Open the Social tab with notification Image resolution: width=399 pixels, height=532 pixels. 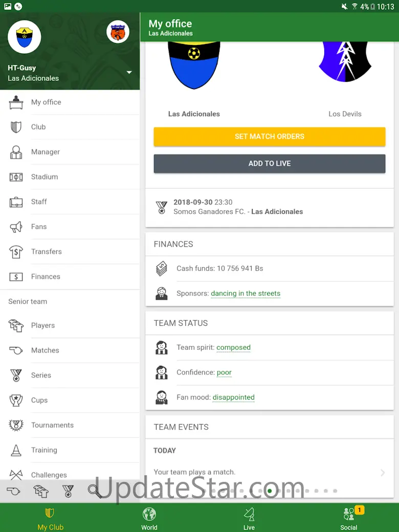(x=349, y=518)
